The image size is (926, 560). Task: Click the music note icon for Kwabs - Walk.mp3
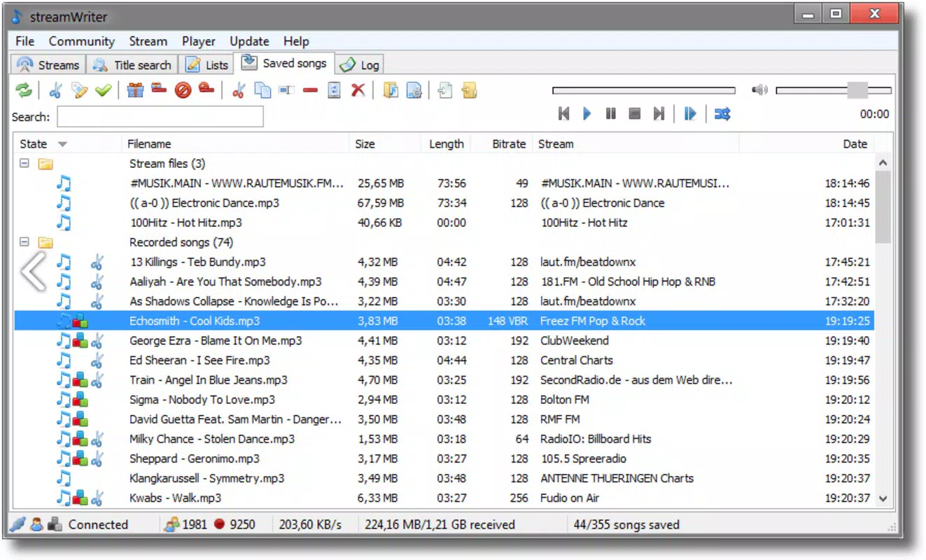[x=64, y=498]
